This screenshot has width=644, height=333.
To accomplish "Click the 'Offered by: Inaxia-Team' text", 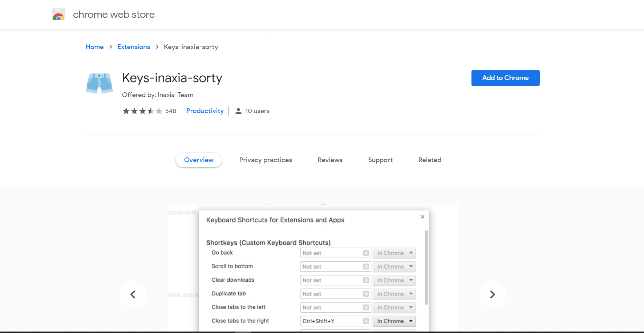I will pyautogui.click(x=158, y=95).
